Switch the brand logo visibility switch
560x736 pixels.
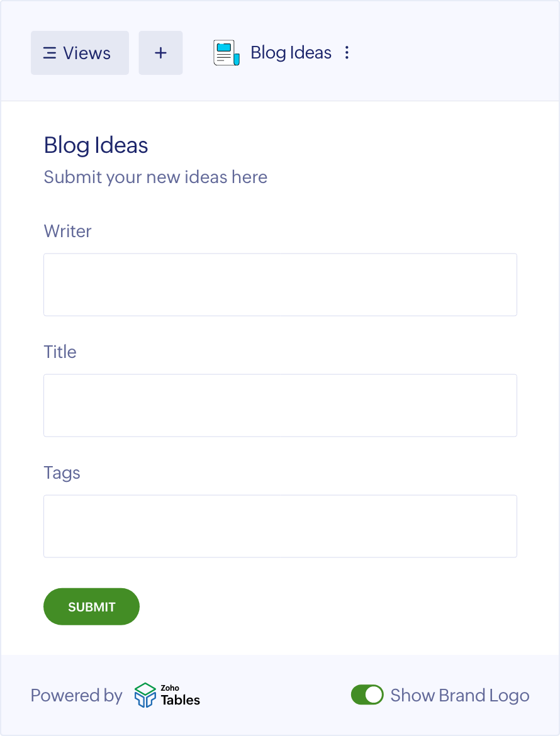coord(368,695)
